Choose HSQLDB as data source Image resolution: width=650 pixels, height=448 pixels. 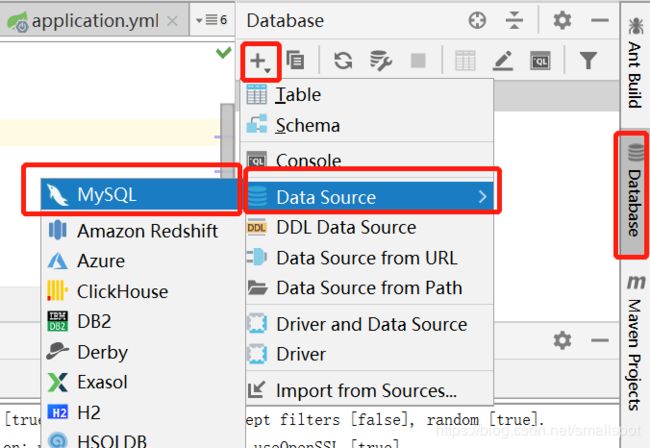(142, 438)
